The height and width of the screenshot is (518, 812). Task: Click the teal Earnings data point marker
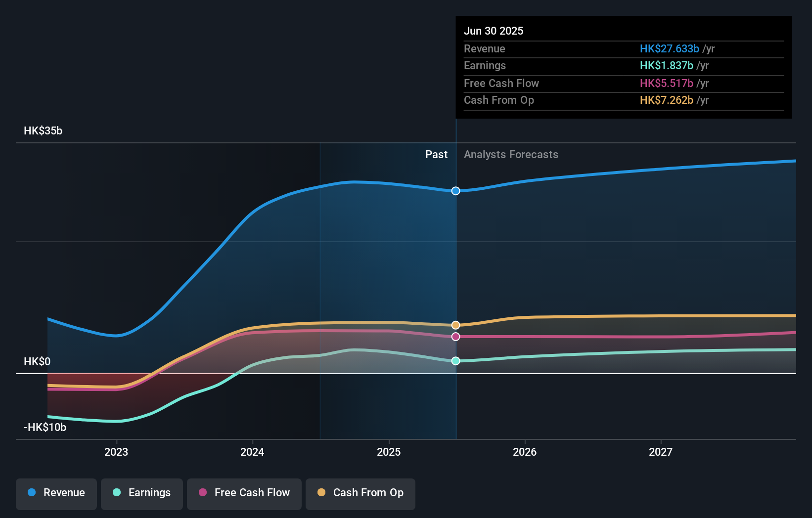pos(456,361)
